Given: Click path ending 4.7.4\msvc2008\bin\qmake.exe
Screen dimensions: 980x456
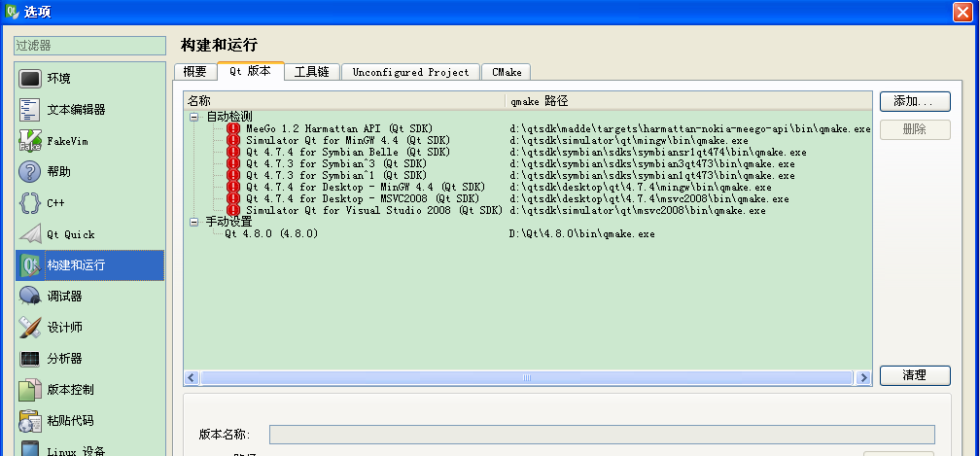Looking at the screenshot, I should tap(648, 198).
